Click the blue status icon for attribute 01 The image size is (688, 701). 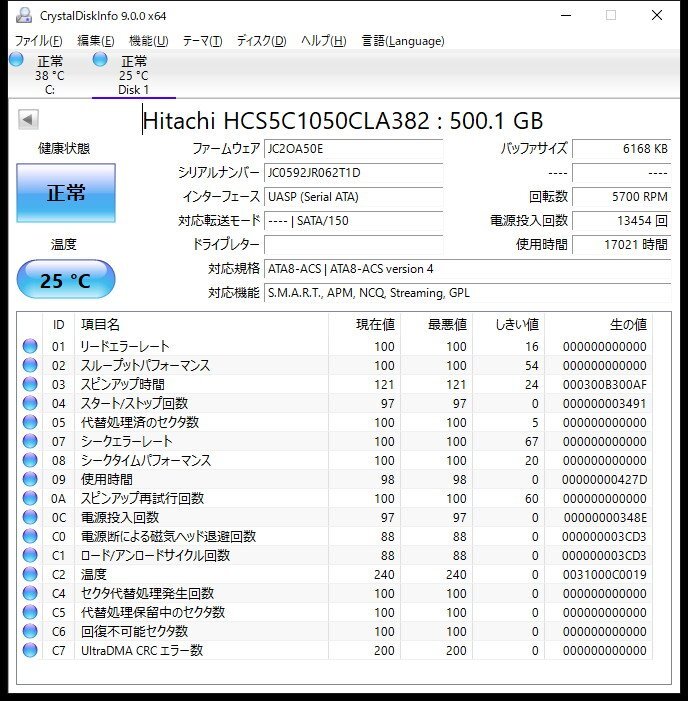pos(30,346)
